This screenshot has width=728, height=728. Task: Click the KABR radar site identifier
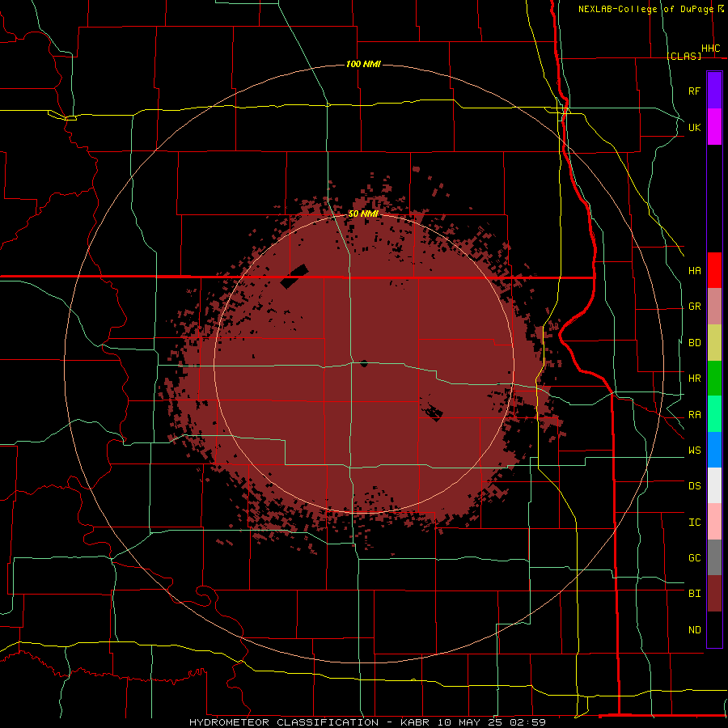click(417, 722)
